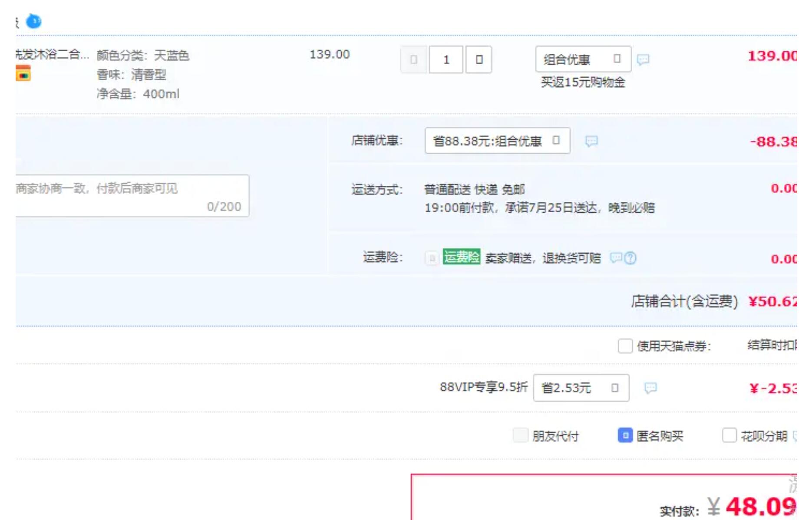This screenshot has width=812, height=520.
Task: Click the credit card icon under product title
Action: (x=23, y=73)
